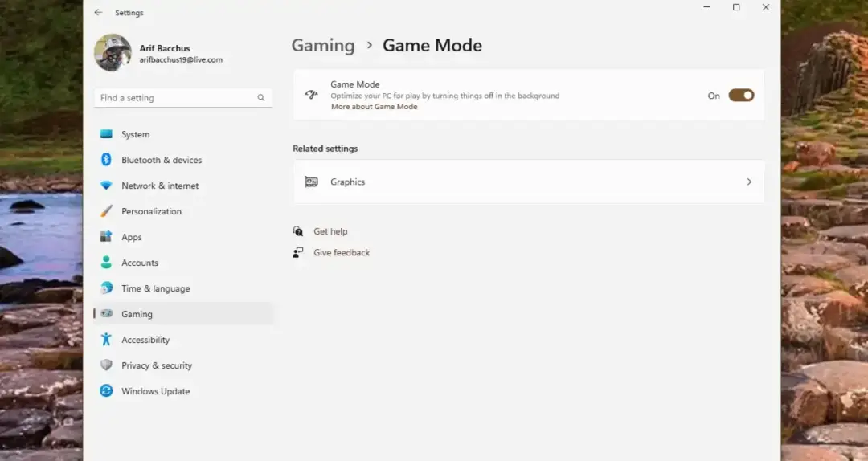Click the Accessibility figure icon

[x=106, y=339]
